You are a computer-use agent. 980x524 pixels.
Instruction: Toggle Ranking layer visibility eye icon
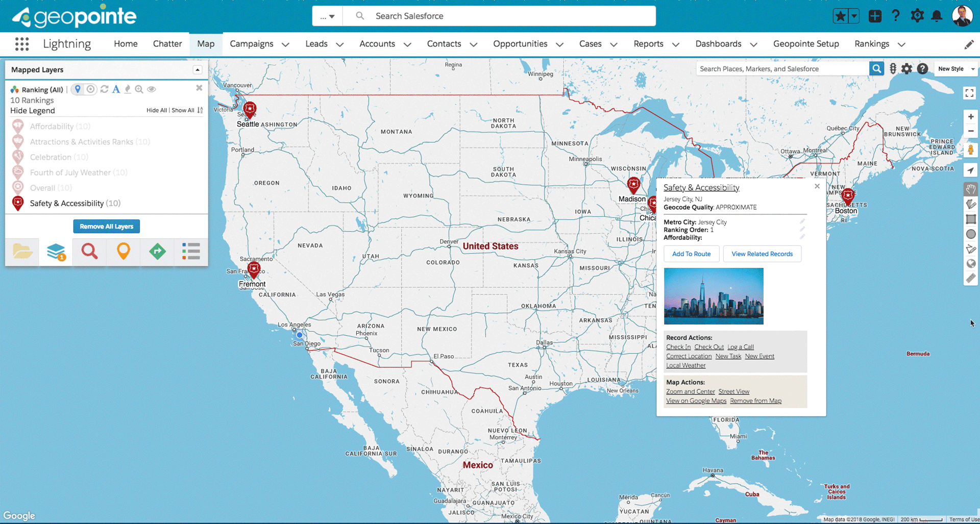152,89
